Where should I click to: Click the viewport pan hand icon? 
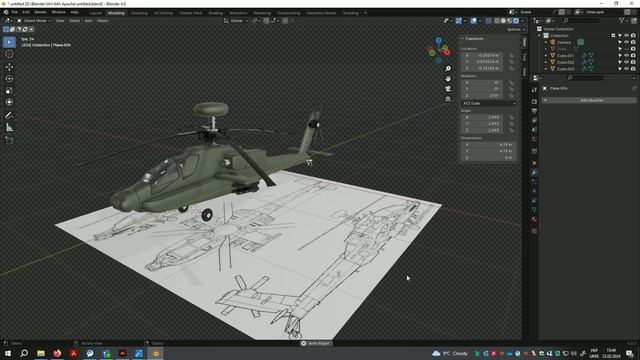448,78
